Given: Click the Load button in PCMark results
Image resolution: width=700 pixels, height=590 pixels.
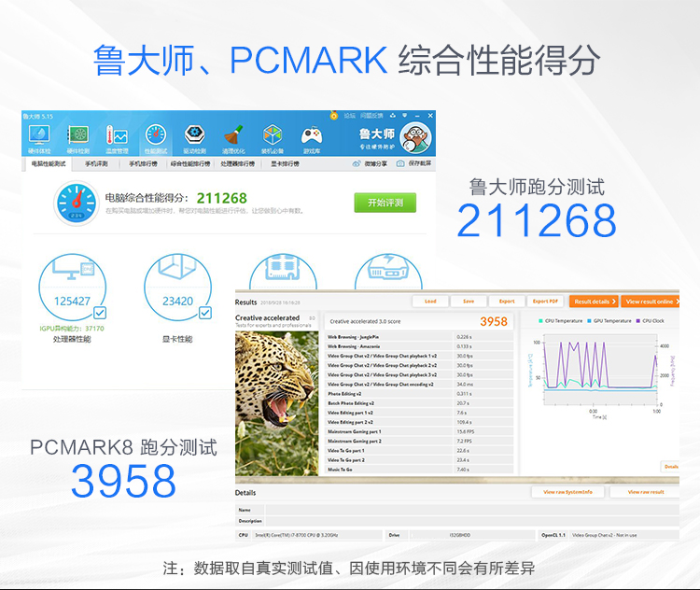Looking at the screenshot, I should point(430,302).
